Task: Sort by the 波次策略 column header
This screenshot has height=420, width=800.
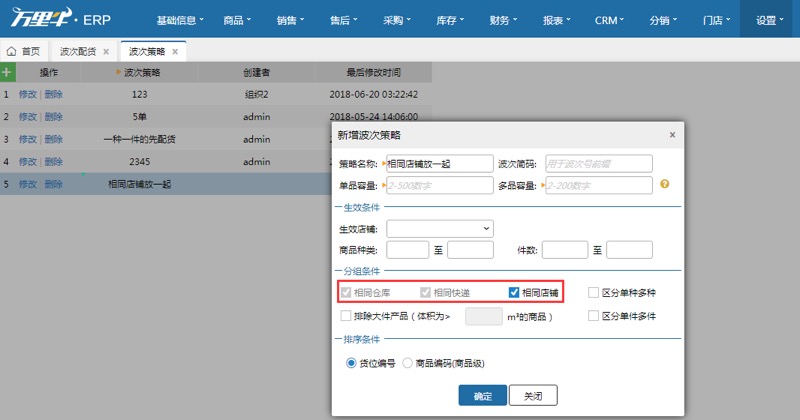Action: tap(139, 72)
